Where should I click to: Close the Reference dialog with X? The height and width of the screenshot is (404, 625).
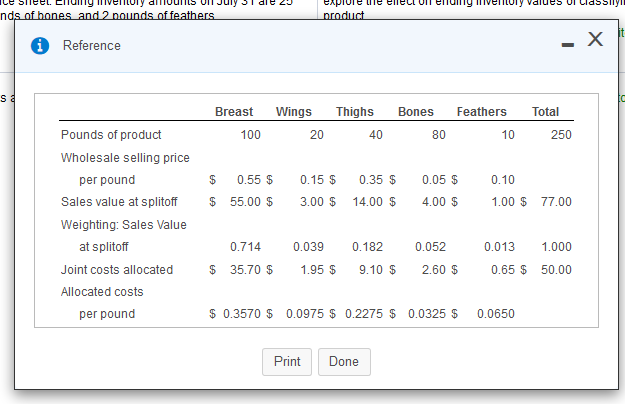pos(595,39)
